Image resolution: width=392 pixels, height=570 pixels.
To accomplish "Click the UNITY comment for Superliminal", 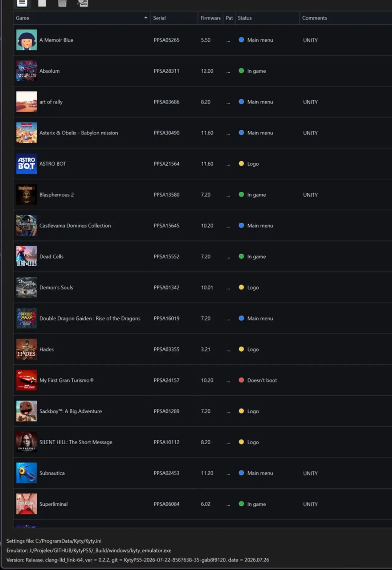I will (310, 504).
